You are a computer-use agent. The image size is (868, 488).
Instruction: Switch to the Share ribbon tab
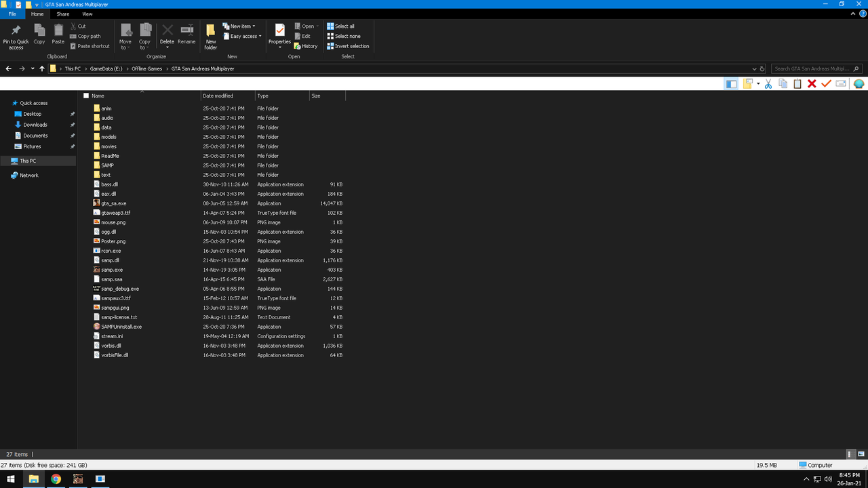[63, 14]
